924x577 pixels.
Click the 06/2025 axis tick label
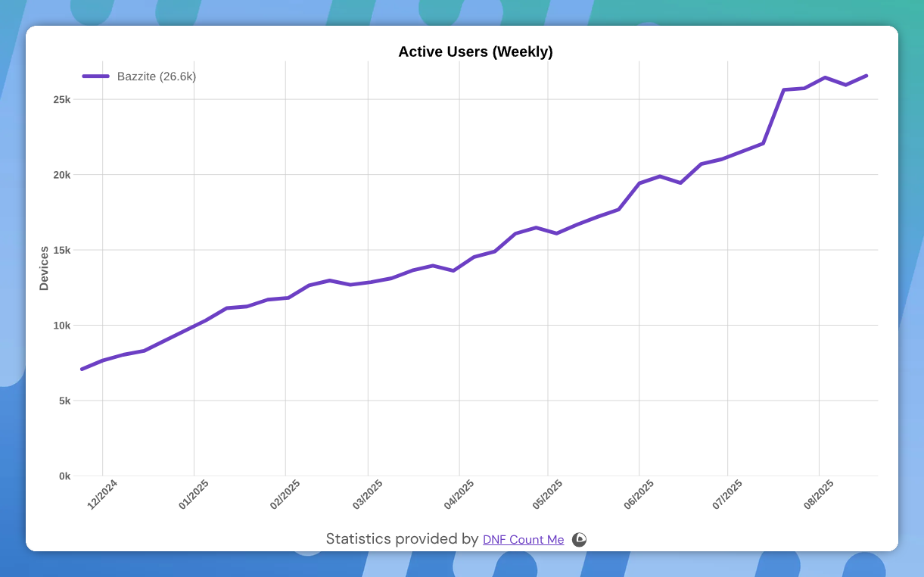click(638, 494)
